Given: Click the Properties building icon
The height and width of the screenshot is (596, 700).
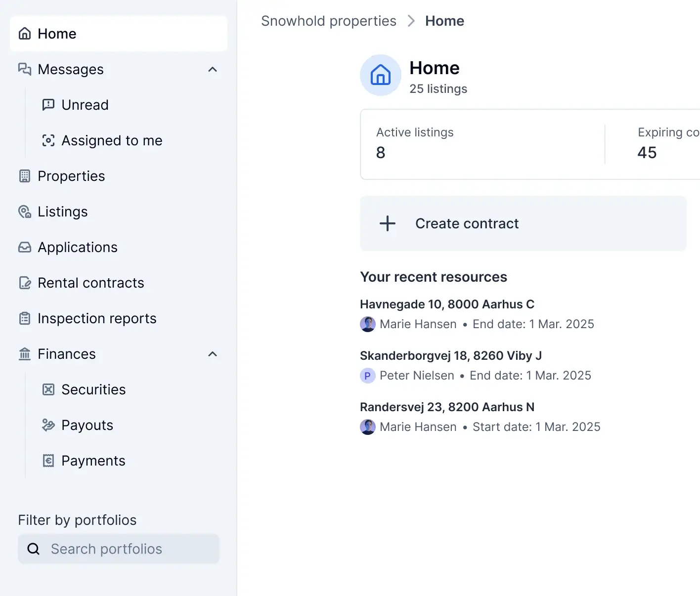Looking at the screenshot, I should tap(25, 176).
